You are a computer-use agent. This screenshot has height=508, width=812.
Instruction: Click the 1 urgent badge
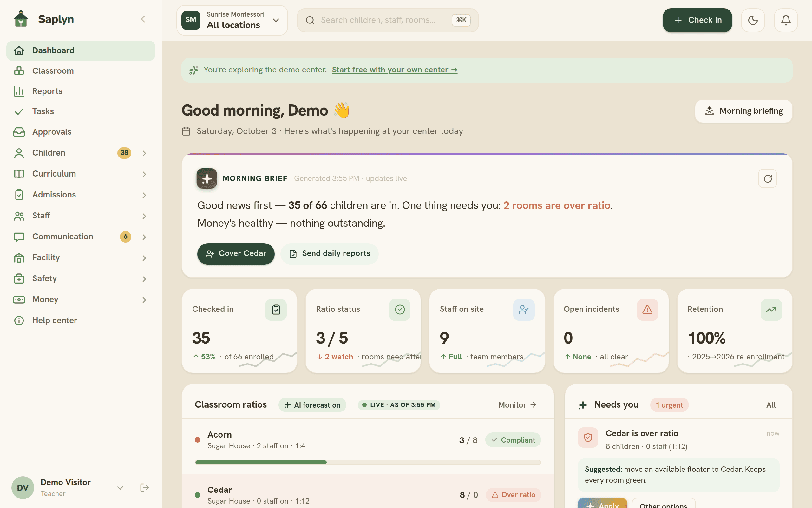click(x=669, y=405)
